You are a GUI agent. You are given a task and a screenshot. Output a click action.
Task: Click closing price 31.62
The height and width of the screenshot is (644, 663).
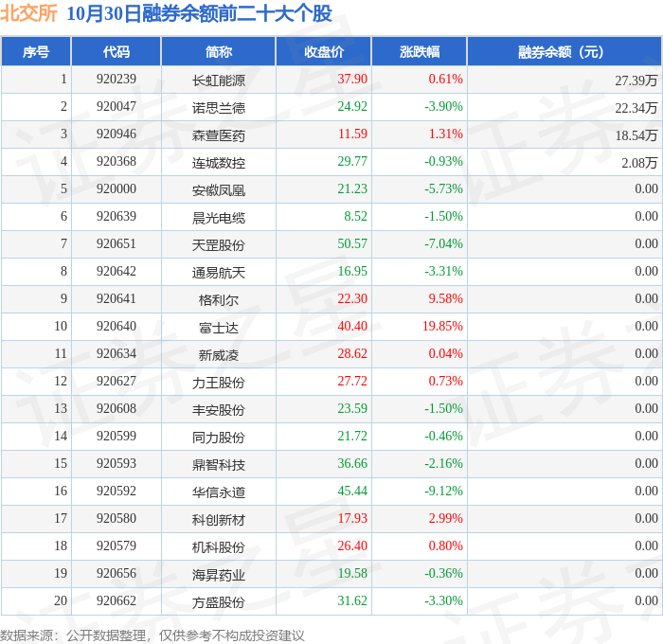(x=352, y=601)
